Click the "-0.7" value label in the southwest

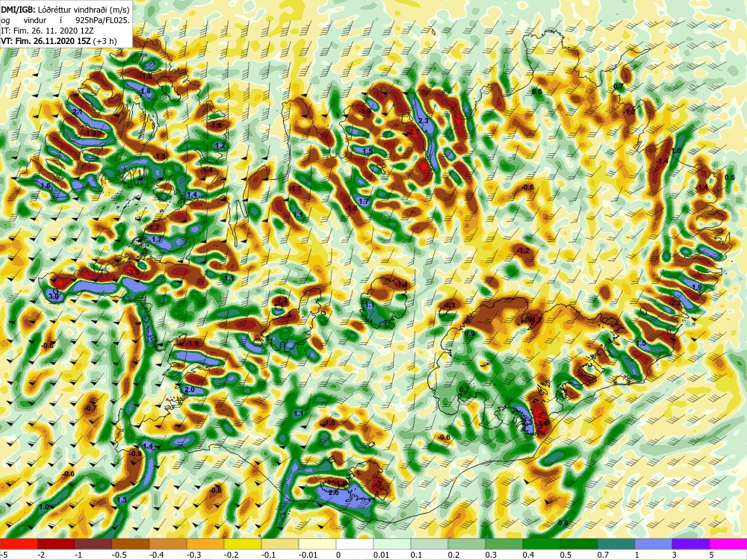[90, 408]
